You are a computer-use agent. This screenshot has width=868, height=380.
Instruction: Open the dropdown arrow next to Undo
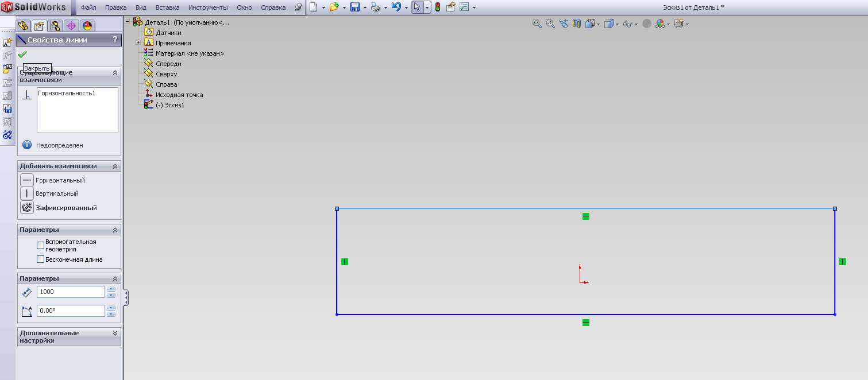coord(406,8)
